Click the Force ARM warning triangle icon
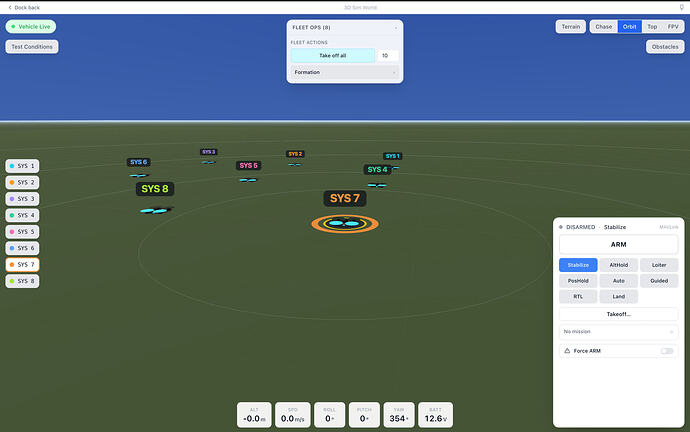The height and width of the screenshot is (432, 690). [567, 351]
